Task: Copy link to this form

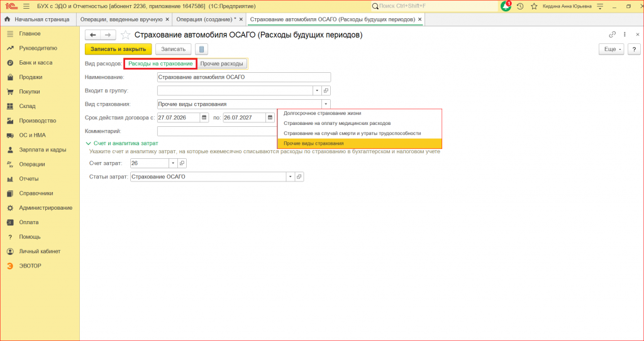Action: (613, 35)
